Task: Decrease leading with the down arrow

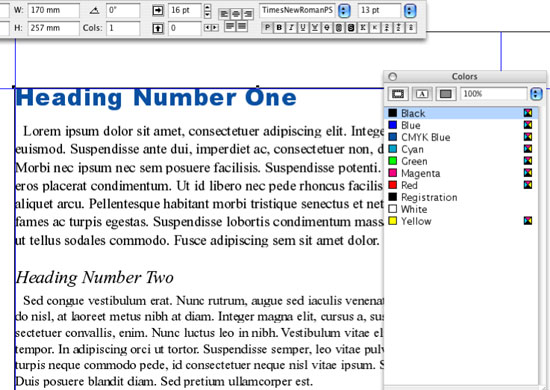Action: coord(208,14)
